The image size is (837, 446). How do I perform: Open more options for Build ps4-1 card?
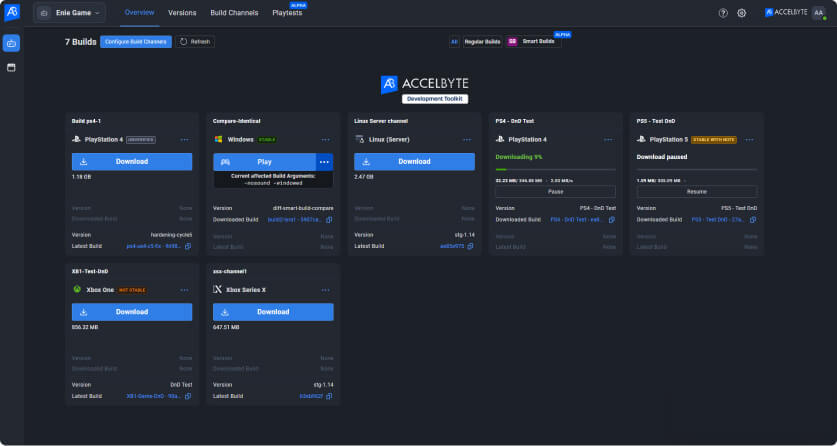coord(185,140)
